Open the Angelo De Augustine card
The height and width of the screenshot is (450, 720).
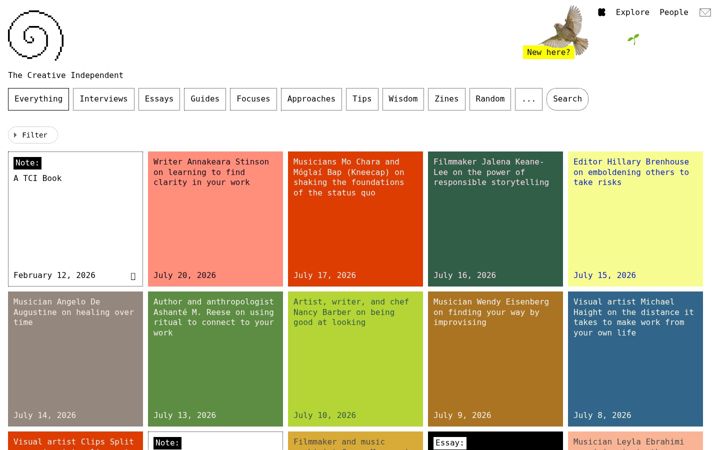tap(75, 359)
